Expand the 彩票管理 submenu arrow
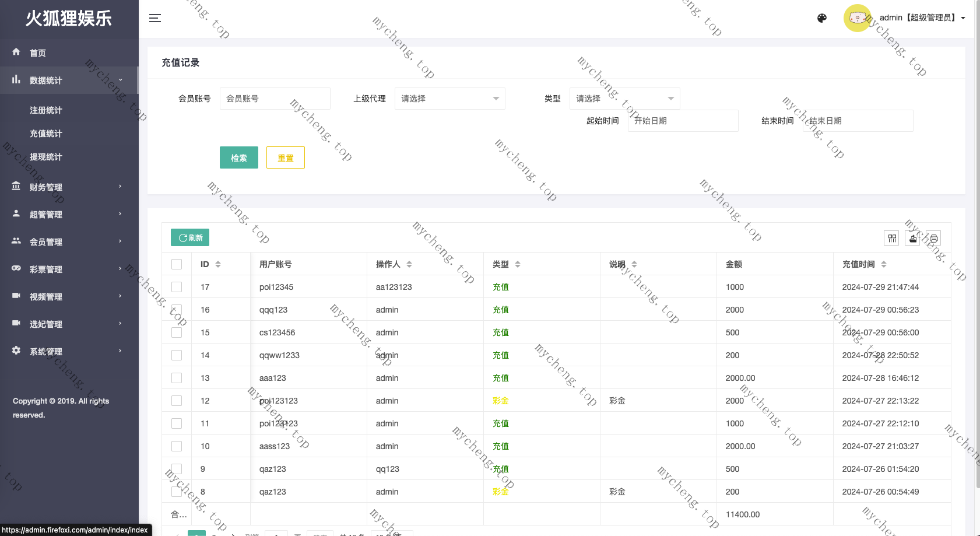This screenshot has width=980, height=536. click(x=121, y=269)
